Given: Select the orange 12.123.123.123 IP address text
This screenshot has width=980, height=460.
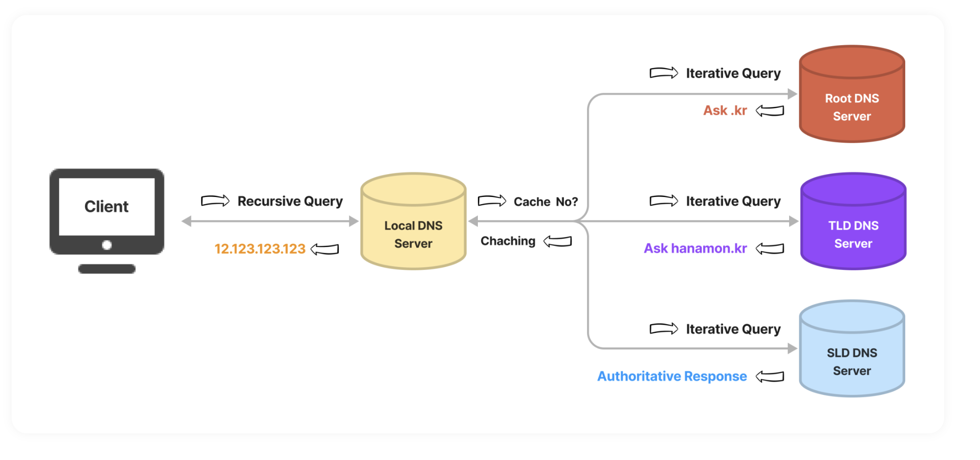Looking at the screenshot, I should coord(260,249).
